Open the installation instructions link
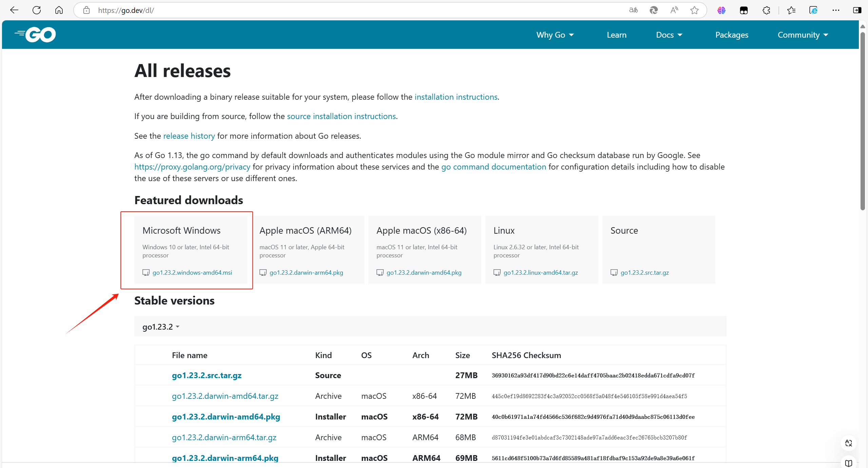Viewport: 868px width, 468px height. [456, 97]
